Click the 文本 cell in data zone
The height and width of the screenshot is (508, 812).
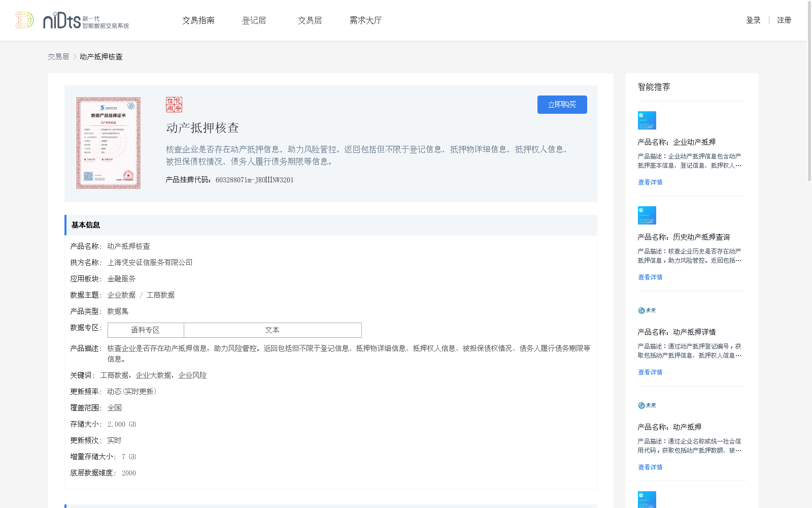pyautogui.click(x=273, y=330)
